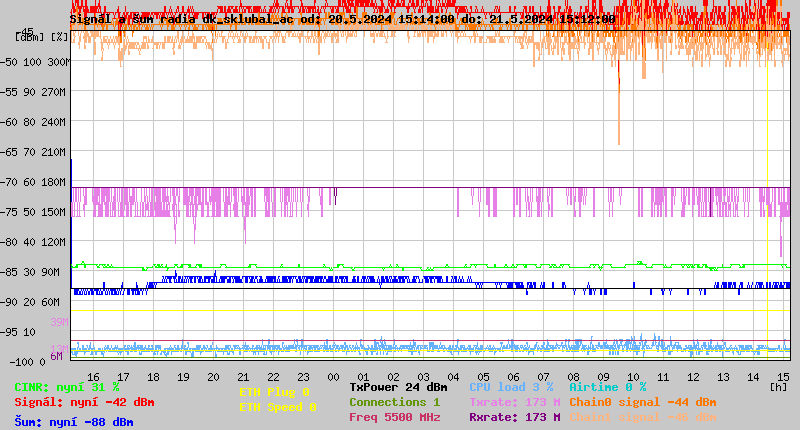Select the 'Šum: nyní -88 dBm' legend entry
Screen dimensions: 800x430
click(74, 422)
